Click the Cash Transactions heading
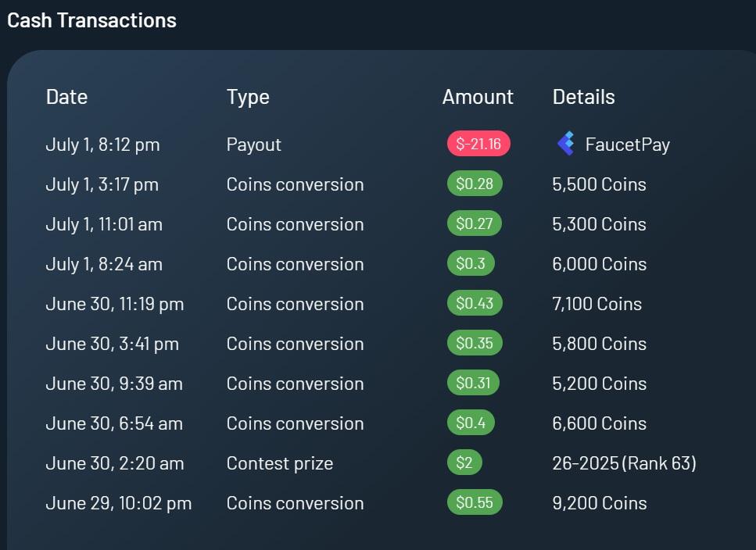The height and width of the screenshot is (550, 756). (91, 21)
